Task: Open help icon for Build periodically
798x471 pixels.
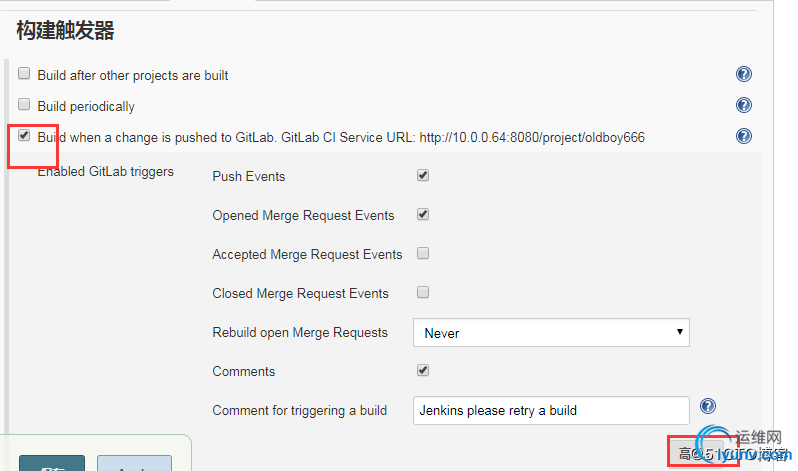Action: pos(744,105)
